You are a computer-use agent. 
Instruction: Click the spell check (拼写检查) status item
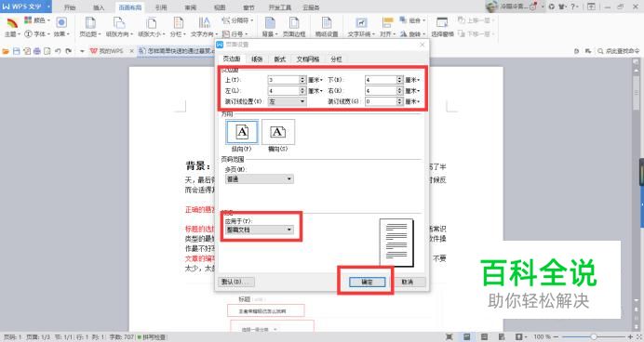pyautogui.click(x=152, y=337)
